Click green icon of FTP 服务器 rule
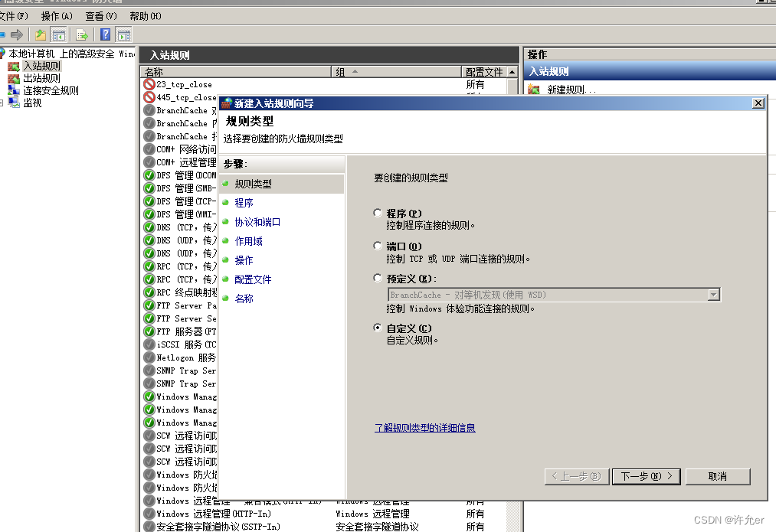Viewport: 776px width, 532px height. [x=149, y=331]
